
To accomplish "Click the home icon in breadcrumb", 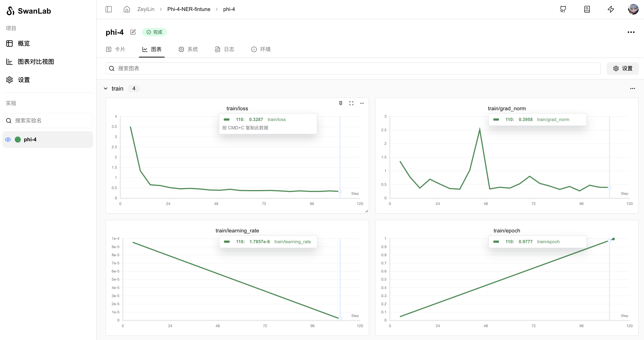I will pos(127,9).
